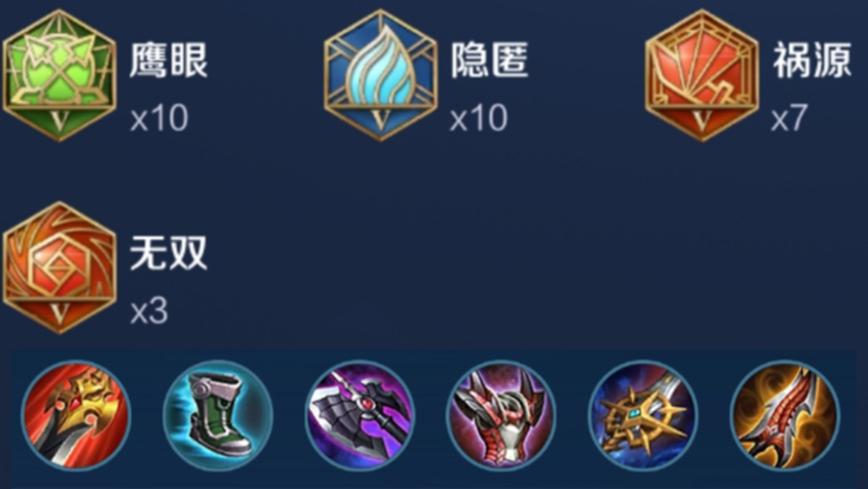868x489 pixels.
Task: Click the x7 count under 祸源
Action: 789,118
